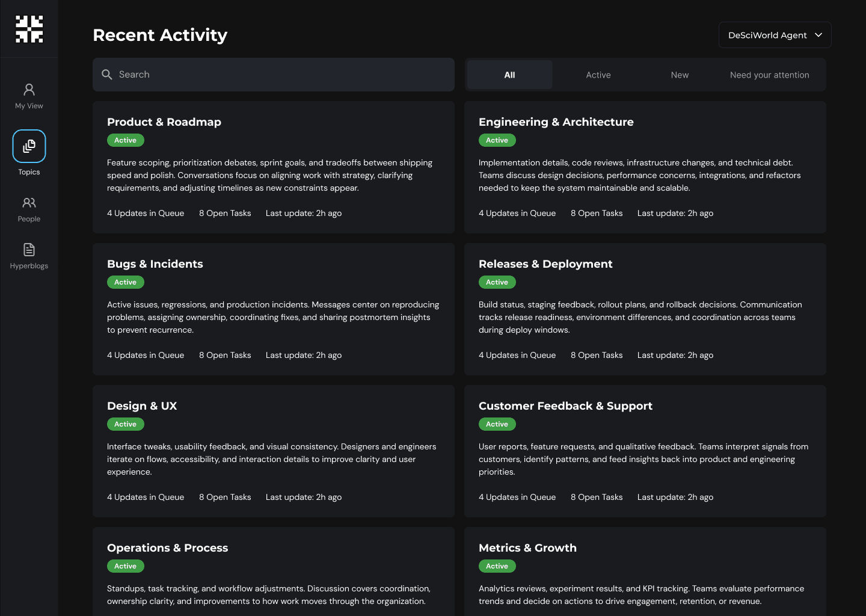Click 8 Open Tasks on Engineering & Architecture
The image size is (866, 616).
point(597,213)
